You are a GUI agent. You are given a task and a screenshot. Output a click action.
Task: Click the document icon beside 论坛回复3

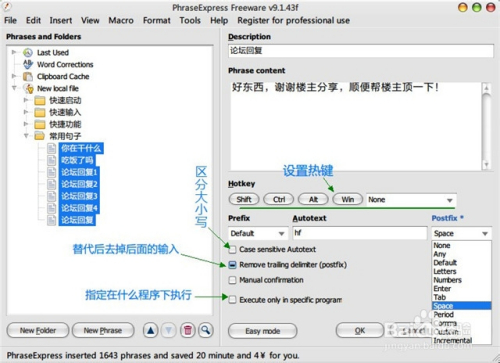coord(51,196)
